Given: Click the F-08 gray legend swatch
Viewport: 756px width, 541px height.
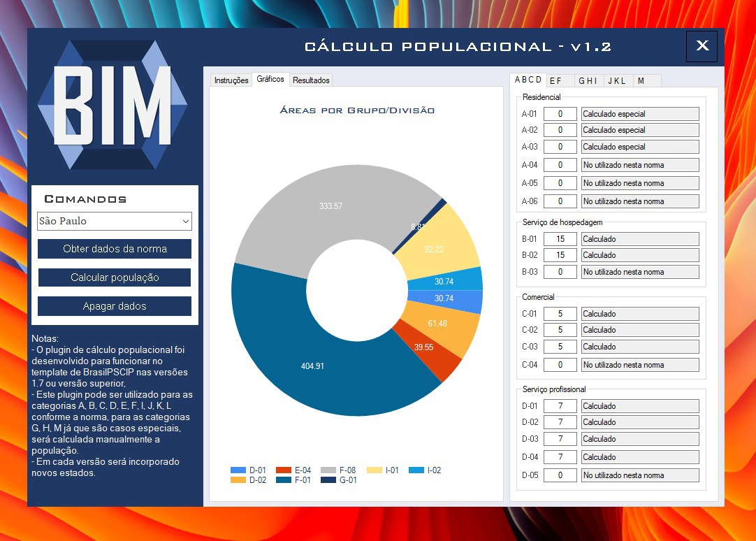Looking at the screenshot, I should [x=328, y=470].
